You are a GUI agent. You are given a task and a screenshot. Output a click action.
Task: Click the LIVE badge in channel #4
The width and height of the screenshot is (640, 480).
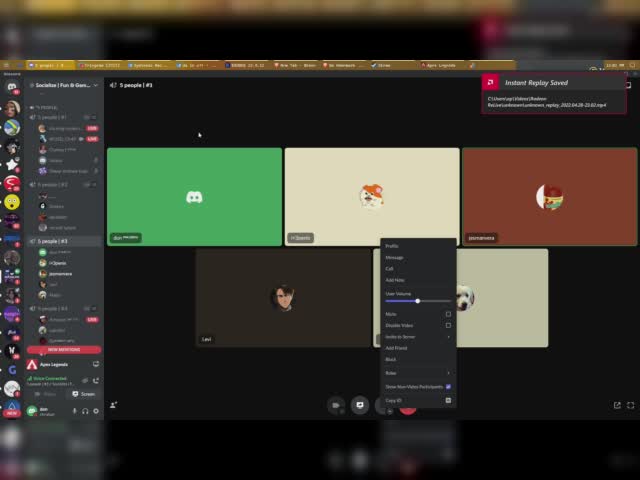[92, 320]
